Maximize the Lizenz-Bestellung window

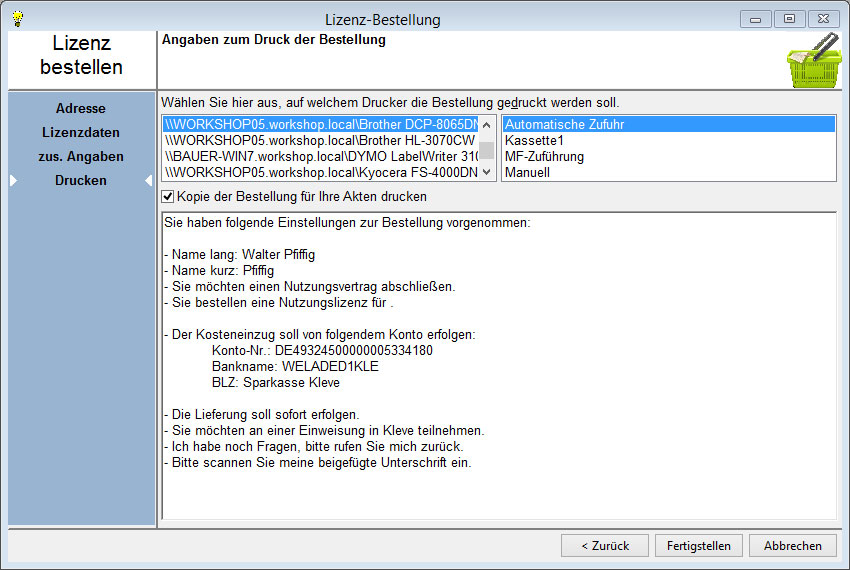click(x=789, y=18)
